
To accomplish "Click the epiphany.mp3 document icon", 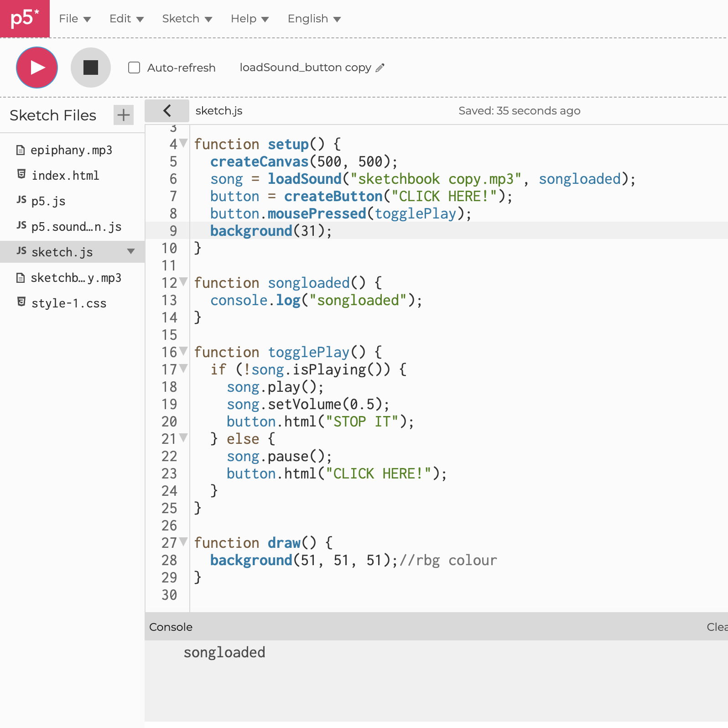I will click(21, 150).
